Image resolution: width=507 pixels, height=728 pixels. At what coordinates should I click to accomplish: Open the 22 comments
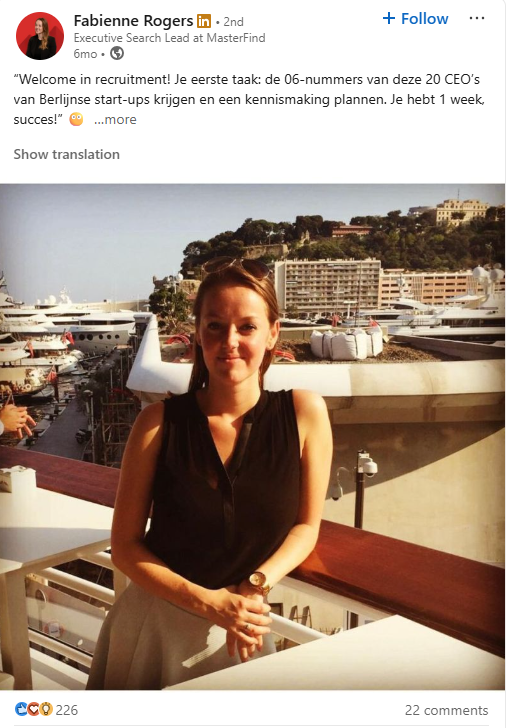(x=446, y=710)
